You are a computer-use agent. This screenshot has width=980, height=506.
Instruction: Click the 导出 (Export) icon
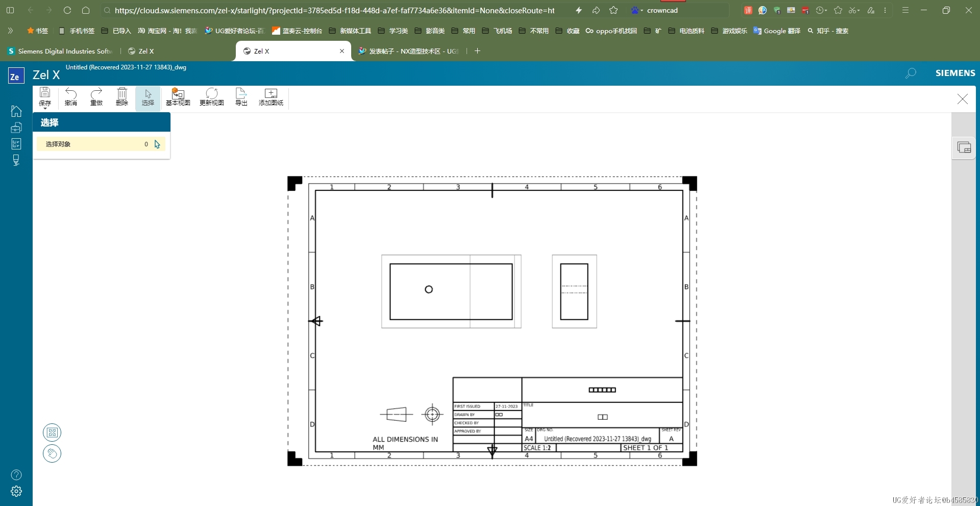tap(241, 96)
